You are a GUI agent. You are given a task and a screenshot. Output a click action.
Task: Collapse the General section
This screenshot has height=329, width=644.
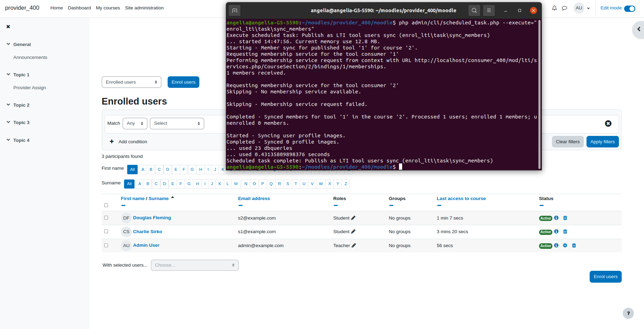[8, 44]
